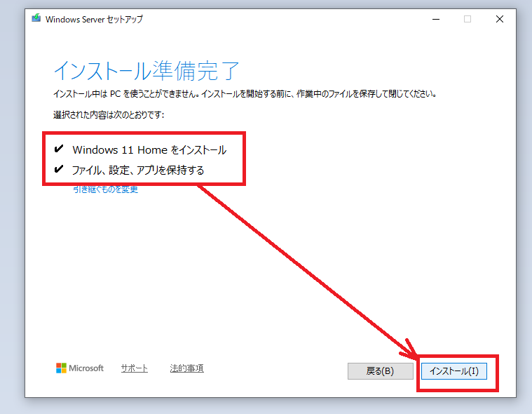The image size is (532, 414).
Task: Click the Windows Server セットアップ title text
Action: (x=94, y=20)
